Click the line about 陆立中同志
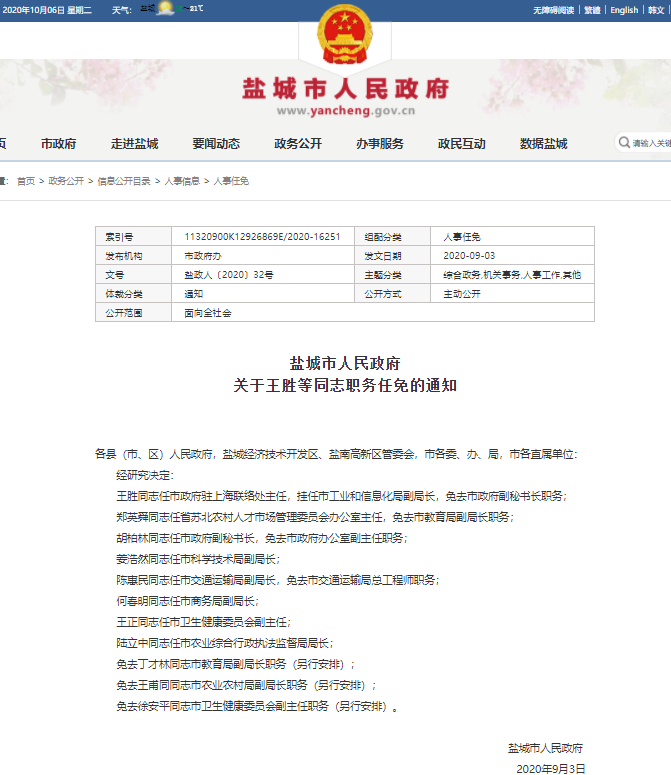Viewport: 671px width, 775px height. [x=225, y=643]
